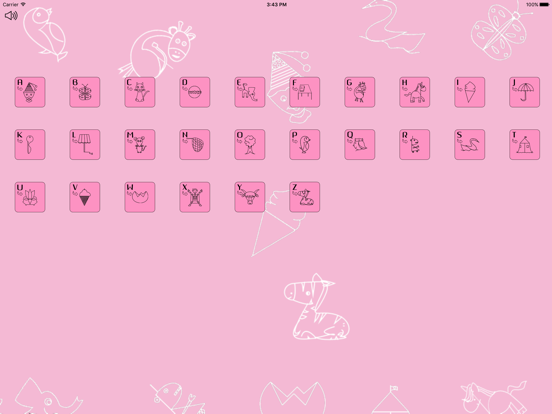The image size is (552, 414).
Task: Mute sound with the speaker icon
Action: [11, 15]
